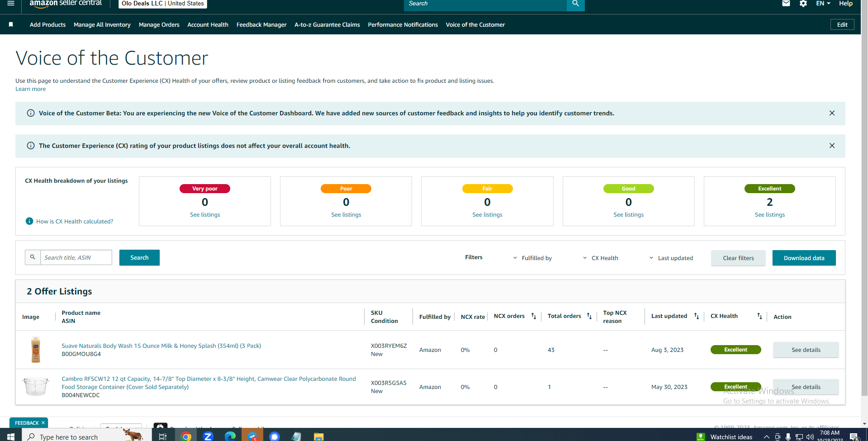Image resolution: width=868 pixels, height=441 pixels.
Task: Click the Suave body wash thumbnail
Action: point(36,349)
